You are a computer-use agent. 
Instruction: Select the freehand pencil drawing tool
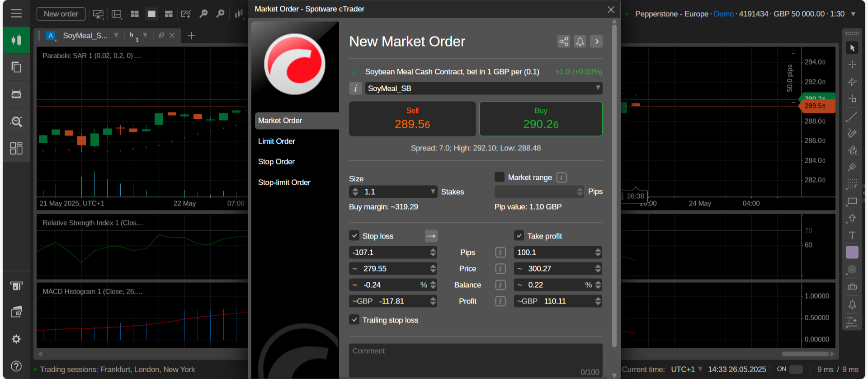tap(852, 133)
